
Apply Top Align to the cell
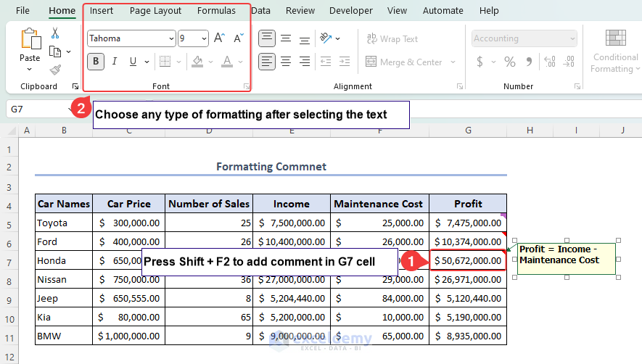[266, 38]
